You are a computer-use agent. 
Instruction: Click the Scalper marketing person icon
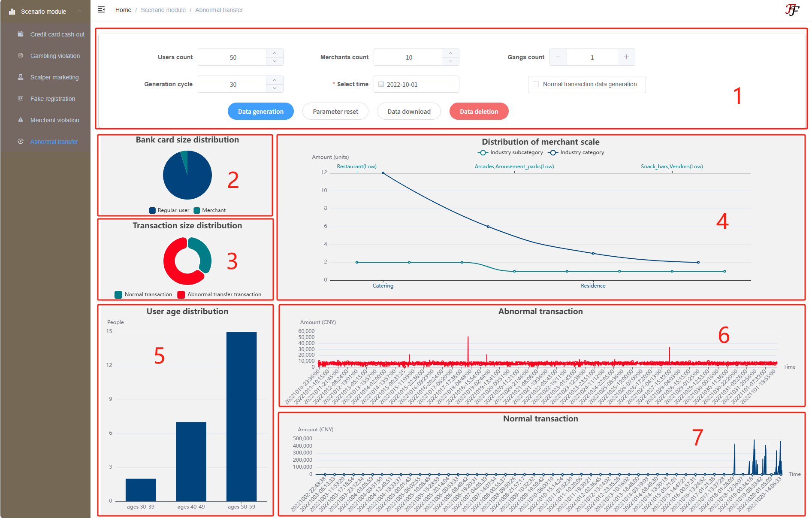click(21, 77)
